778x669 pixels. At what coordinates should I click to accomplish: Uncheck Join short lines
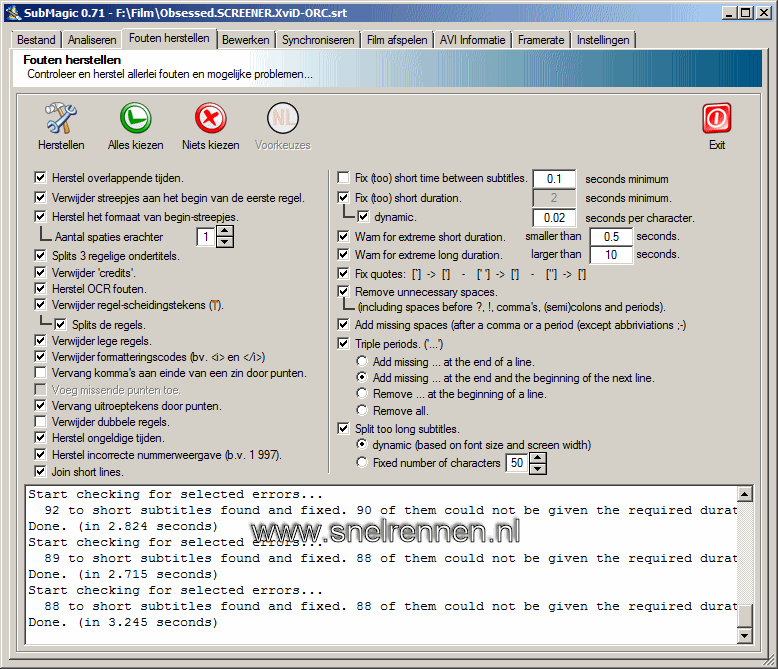pos(40,471)
